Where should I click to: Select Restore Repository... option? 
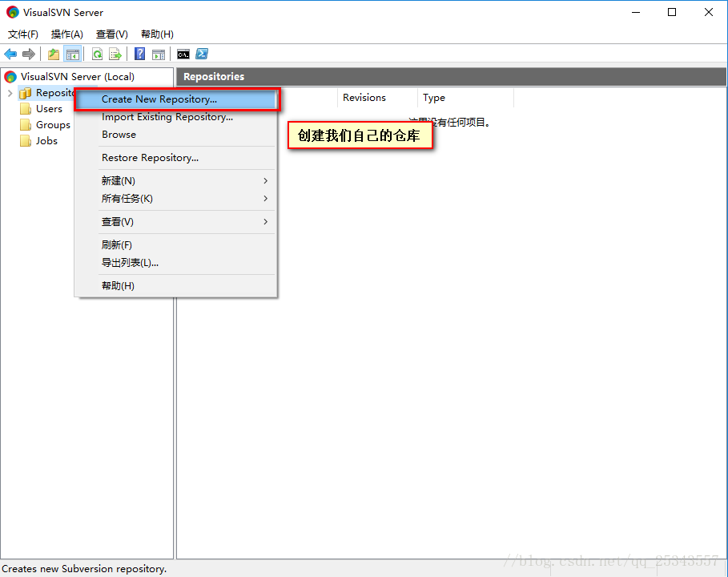pos(176,158)
